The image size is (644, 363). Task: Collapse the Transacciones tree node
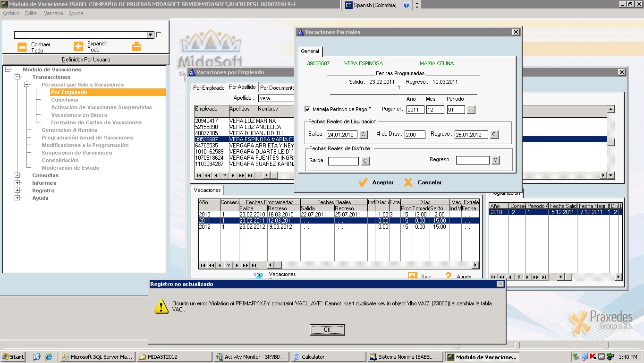[18, 77]
